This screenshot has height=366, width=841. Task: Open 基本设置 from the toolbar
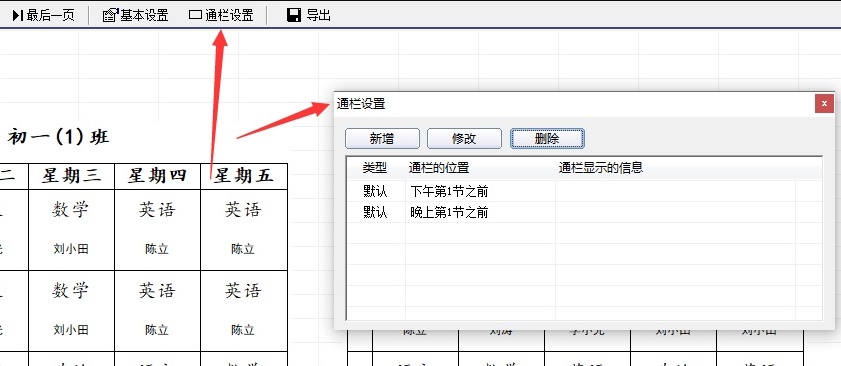point(136,15)
